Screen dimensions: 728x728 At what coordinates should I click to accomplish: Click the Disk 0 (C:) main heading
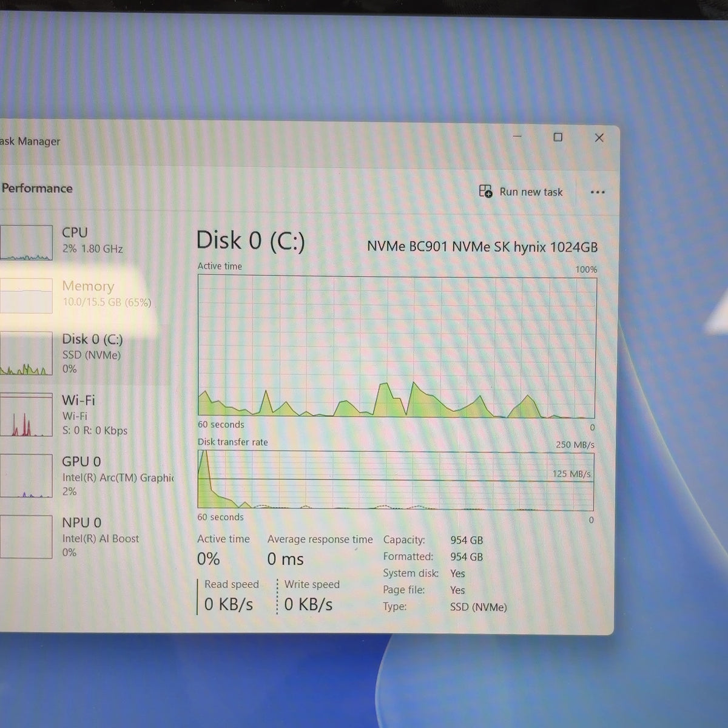point(251,241)
